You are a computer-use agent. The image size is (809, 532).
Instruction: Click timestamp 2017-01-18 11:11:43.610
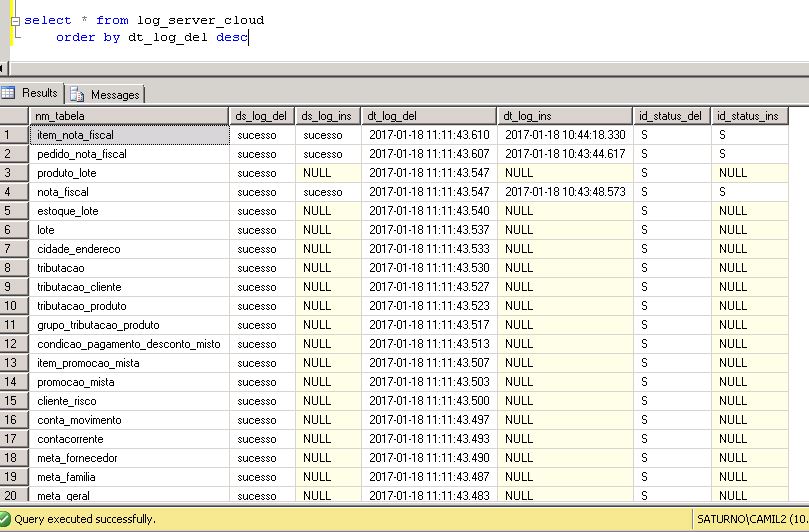429,135
